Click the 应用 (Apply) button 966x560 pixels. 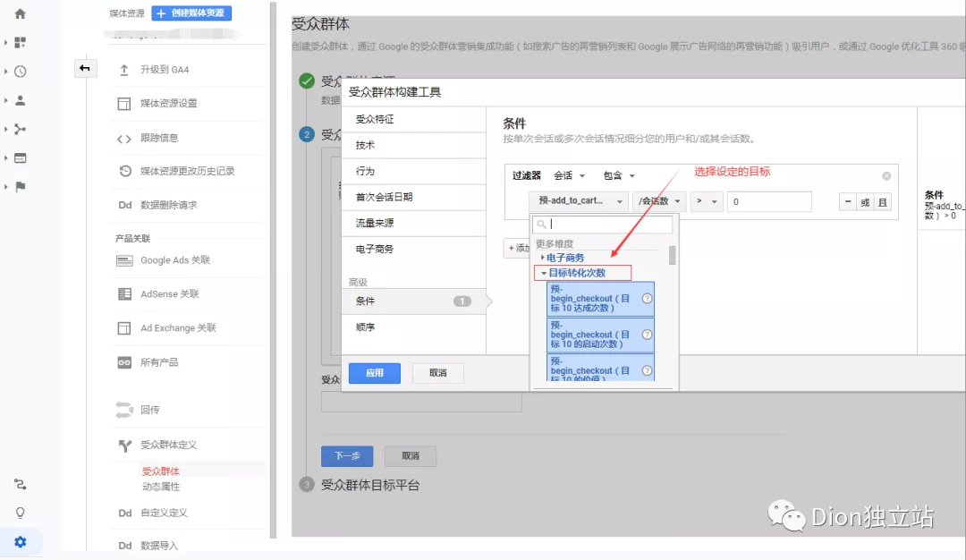[x=374, y=373]
